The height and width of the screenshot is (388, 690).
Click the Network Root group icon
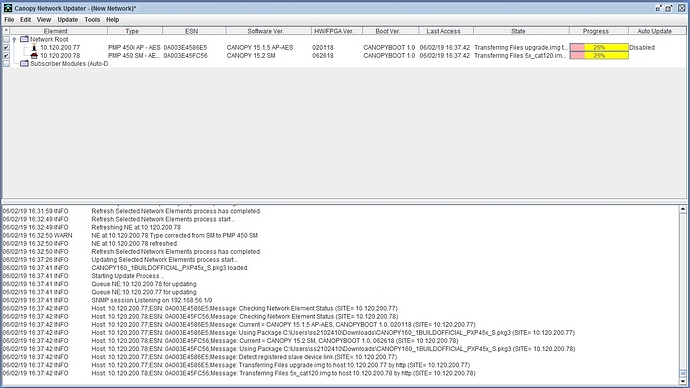click(24, 39)
